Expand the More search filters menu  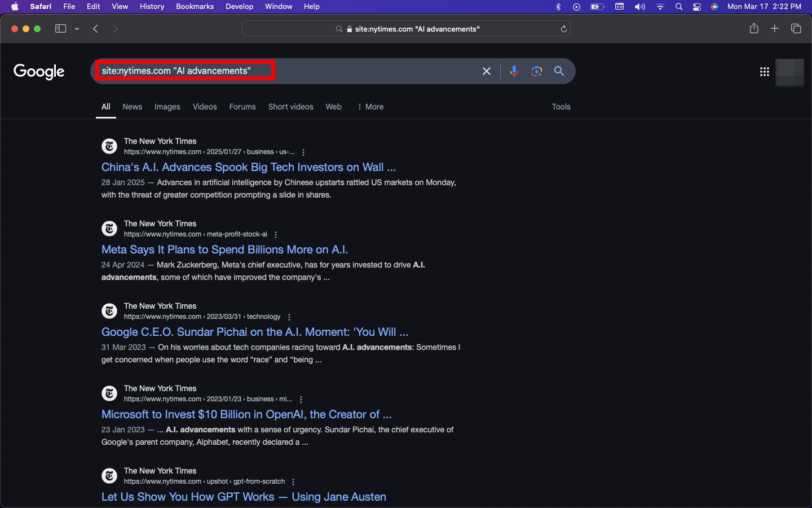click(370, 107)
